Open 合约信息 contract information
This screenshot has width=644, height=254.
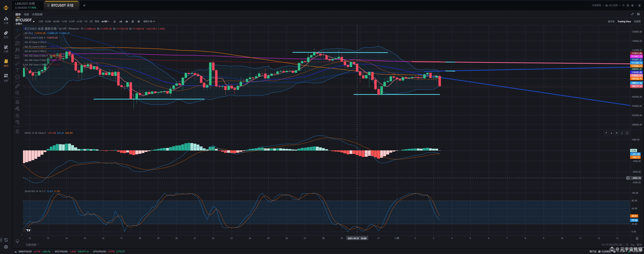click(611, 5)
